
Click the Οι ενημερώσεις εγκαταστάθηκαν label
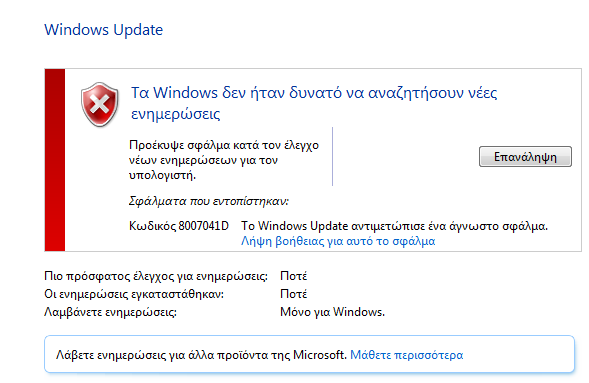point(134,294)
